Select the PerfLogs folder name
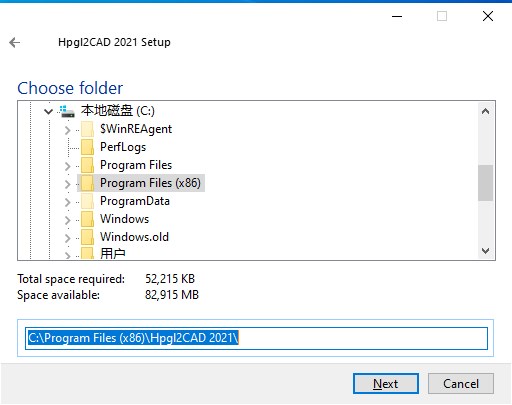 coord(123,147)
